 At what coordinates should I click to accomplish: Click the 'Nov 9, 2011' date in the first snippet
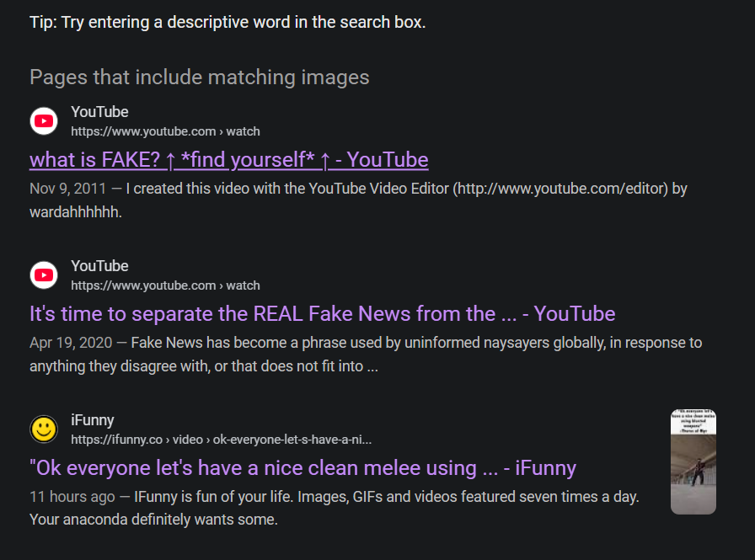click(68, 188)
